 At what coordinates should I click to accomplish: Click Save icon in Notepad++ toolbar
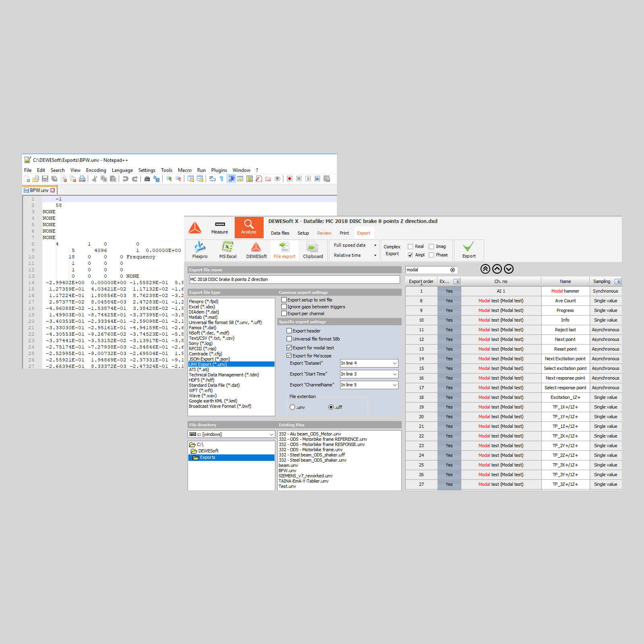[x=45, y=179]
